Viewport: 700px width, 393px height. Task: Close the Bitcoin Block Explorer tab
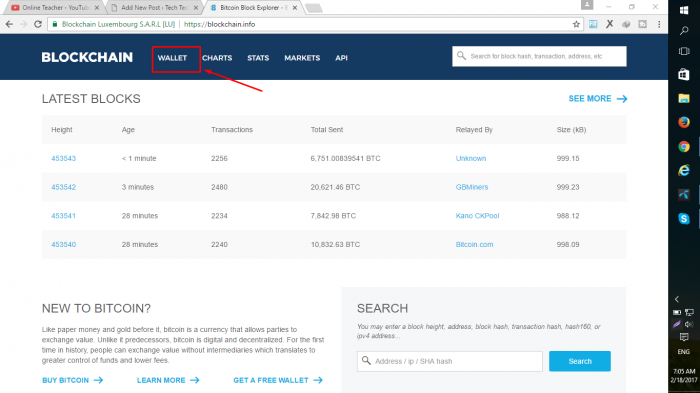(x=295, y=8)
